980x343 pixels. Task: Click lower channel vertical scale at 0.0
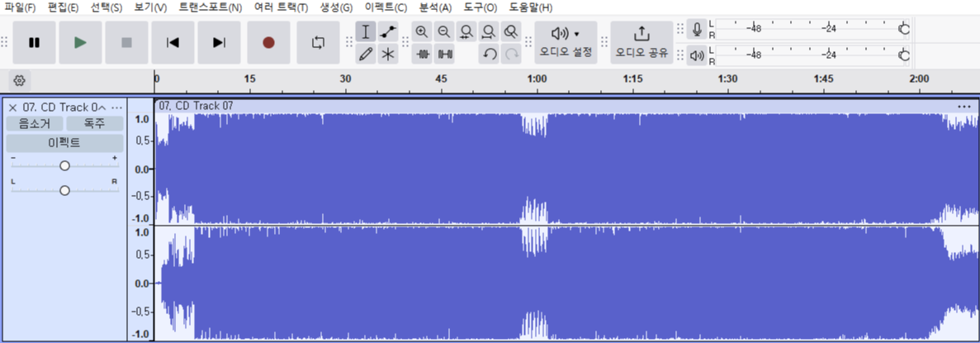coord(143,283)
